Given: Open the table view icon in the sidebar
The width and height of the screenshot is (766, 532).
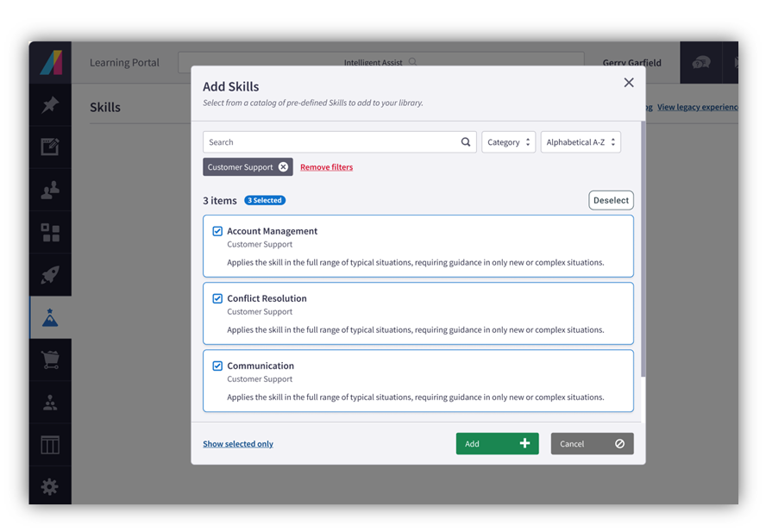Looking at the screenshot, I should coord(50,444).
